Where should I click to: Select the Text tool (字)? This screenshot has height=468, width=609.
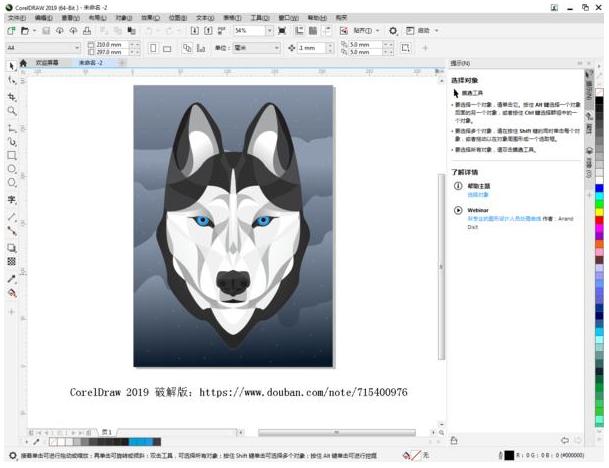point(12,200)
